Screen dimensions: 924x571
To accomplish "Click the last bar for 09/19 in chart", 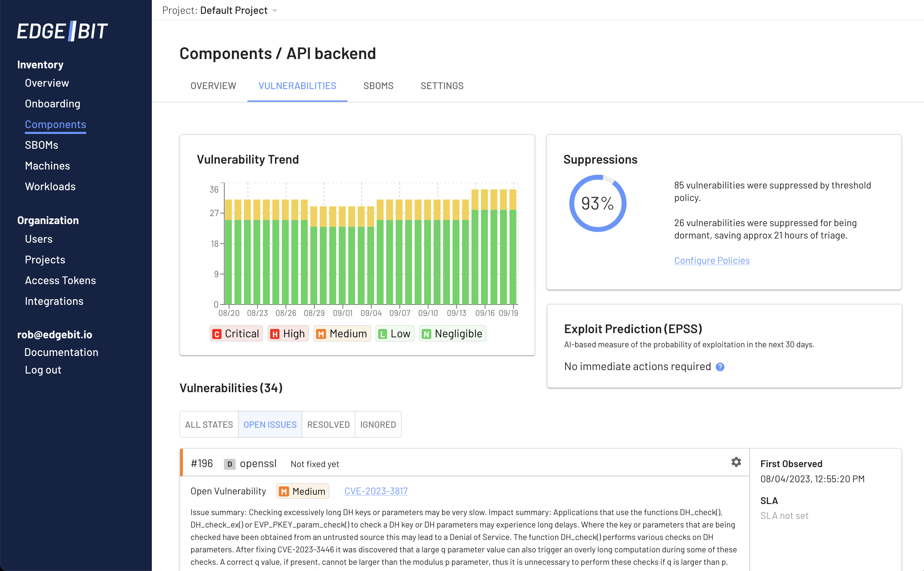I will [513, 246].
